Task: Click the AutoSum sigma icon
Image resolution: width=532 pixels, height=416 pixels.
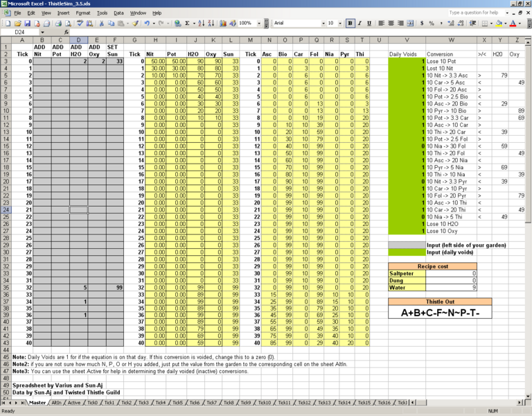Action: (x=187, y=23)
